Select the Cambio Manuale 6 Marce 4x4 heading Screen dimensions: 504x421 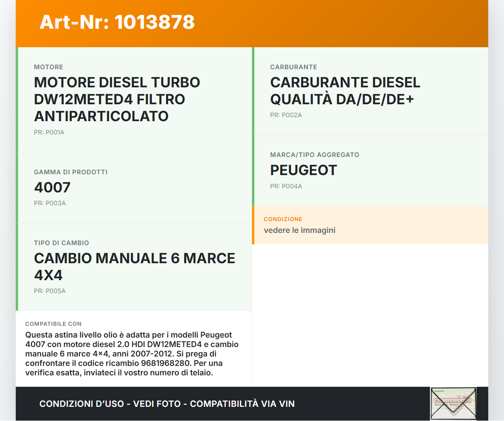pos(134,266)
